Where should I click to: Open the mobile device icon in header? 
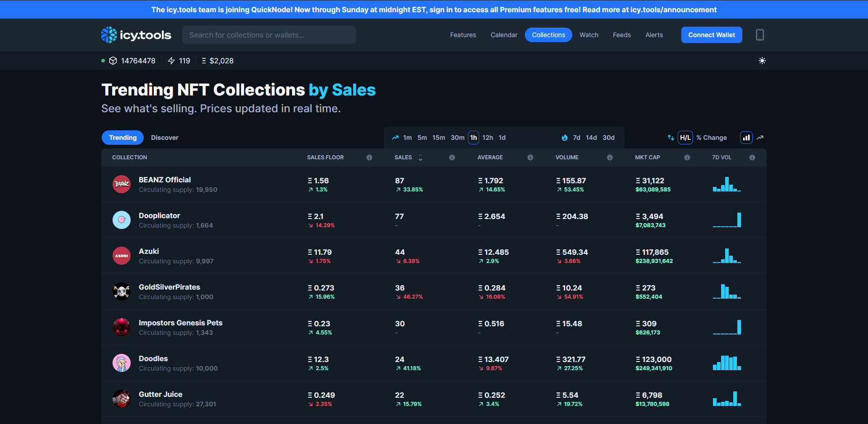[x=760, y=35]
